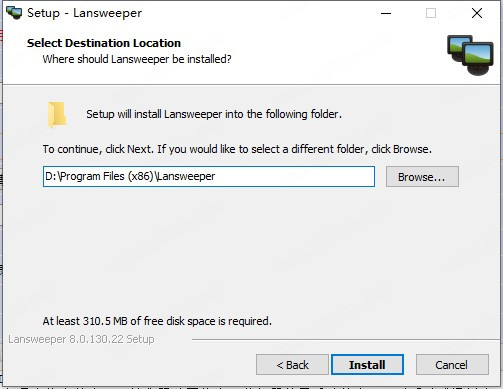Close the Lansweeper setup wizard

(x=477, y=13)
